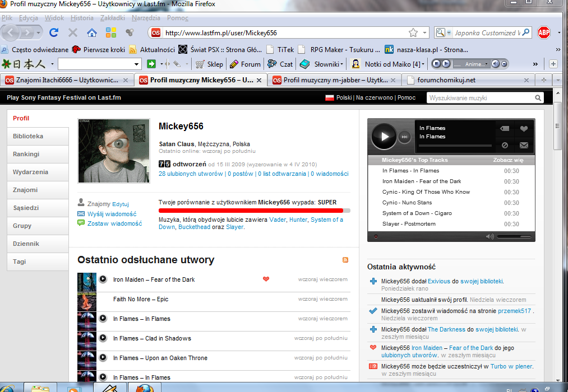Image resolution: width=568 pixels, height=392 pixels.
Task: Share track with envelope icon in player
Action: coord(524,146)
